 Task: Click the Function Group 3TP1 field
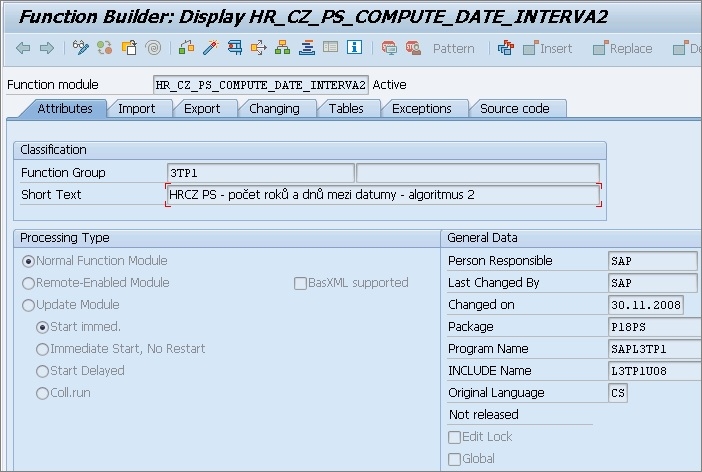click(260, 173)
